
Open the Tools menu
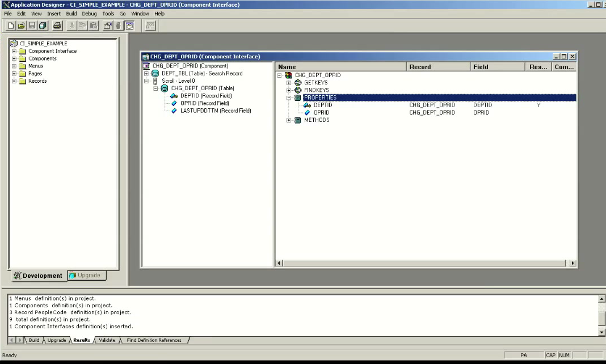108,14
